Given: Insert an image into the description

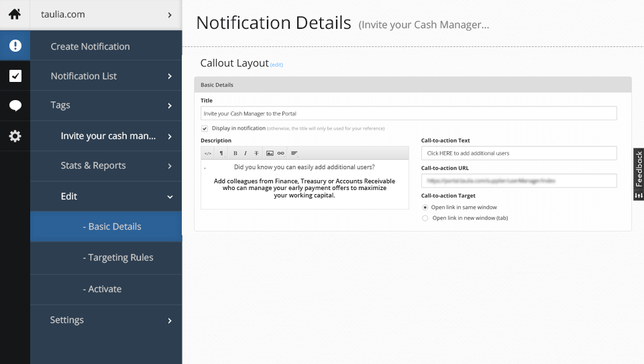Looking at the screenshot, I should pos(270,153).
